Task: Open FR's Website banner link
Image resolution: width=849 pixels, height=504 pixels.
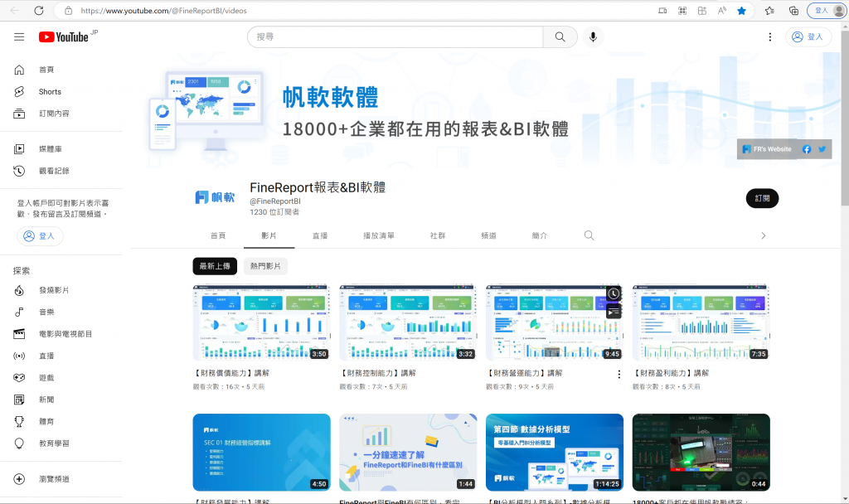Action: [x=767, y=149]
